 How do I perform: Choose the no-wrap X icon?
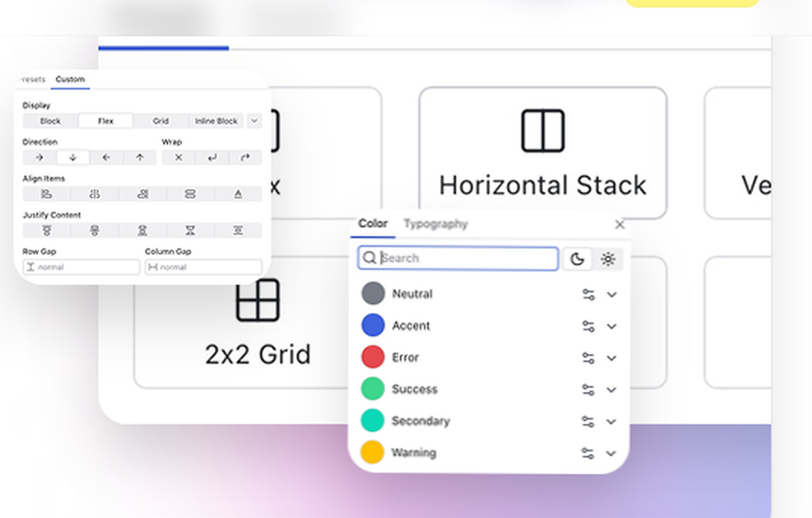(179, 158)
